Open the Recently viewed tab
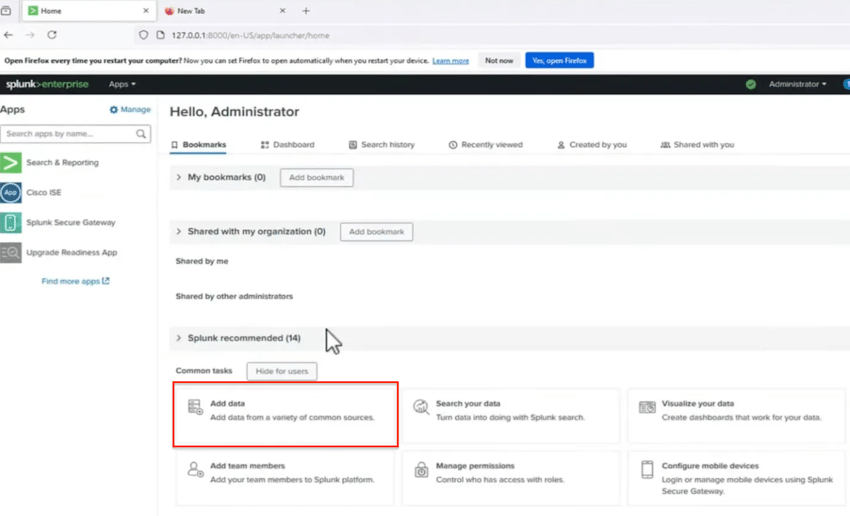Image resolution: width=850 pixels, height=516 pixels. pos(486,145)
